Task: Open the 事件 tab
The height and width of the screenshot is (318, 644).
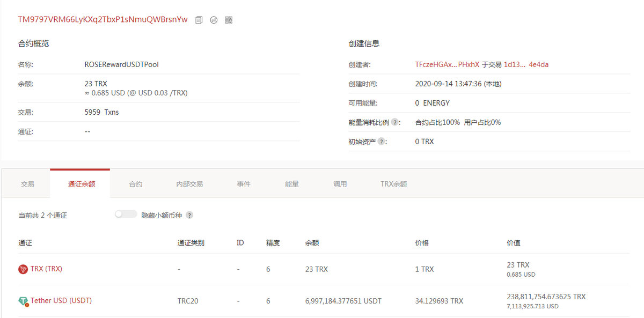Action: pos(244,184)
